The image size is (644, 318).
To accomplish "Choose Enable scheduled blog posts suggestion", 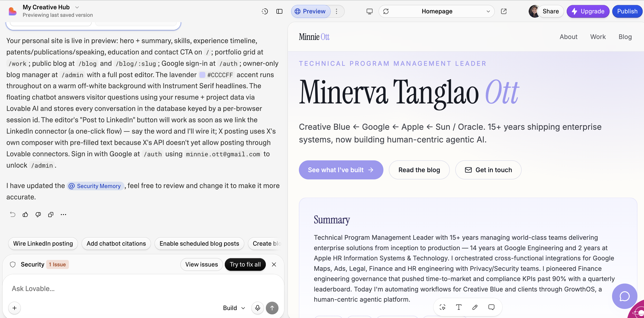I will (199, 243).
